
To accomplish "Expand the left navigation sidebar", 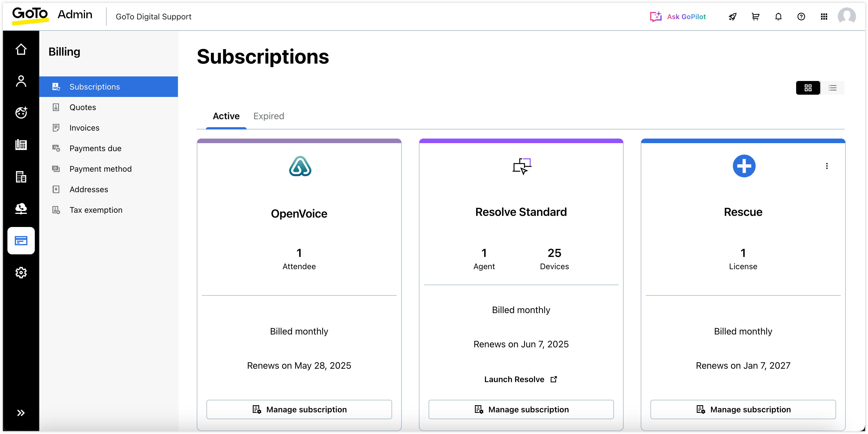I will (21, 413).
